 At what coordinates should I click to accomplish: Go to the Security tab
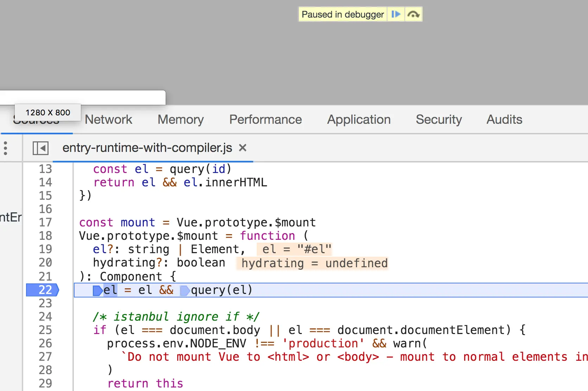tap(439, 120)
